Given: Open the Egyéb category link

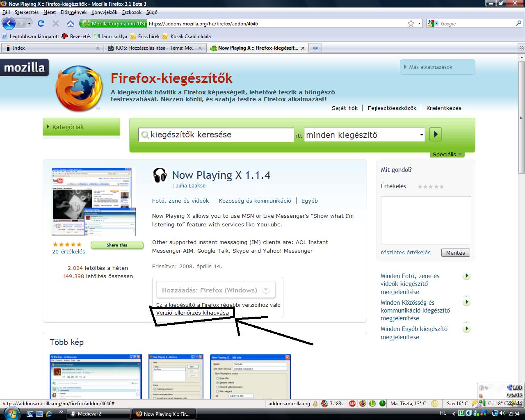Looking at the screenshot, I should (310, 201).
